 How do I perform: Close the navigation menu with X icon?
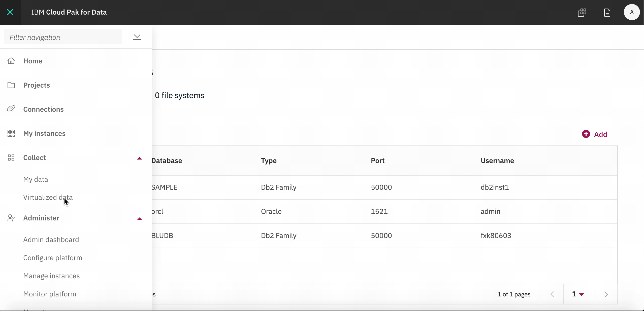(10, 12)
